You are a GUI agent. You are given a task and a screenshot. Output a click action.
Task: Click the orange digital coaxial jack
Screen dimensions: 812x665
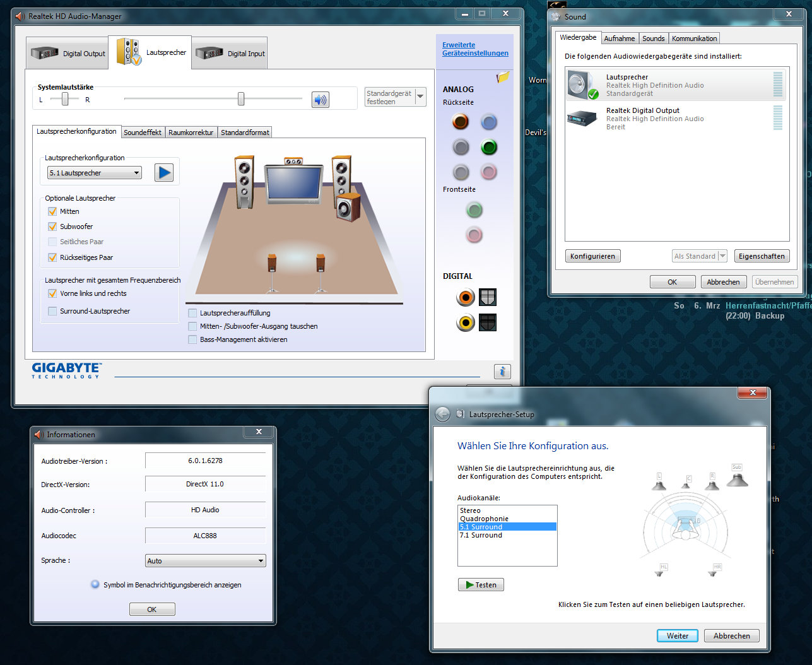(466, 297)
